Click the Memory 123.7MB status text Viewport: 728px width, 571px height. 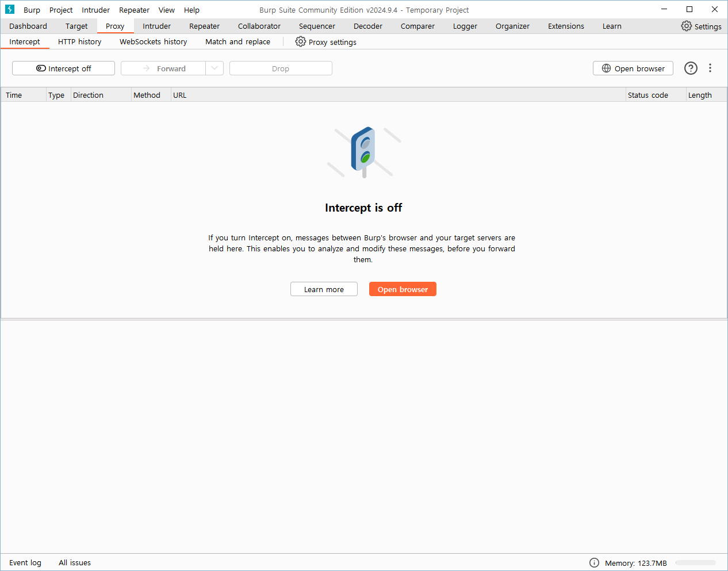point(635,563)
